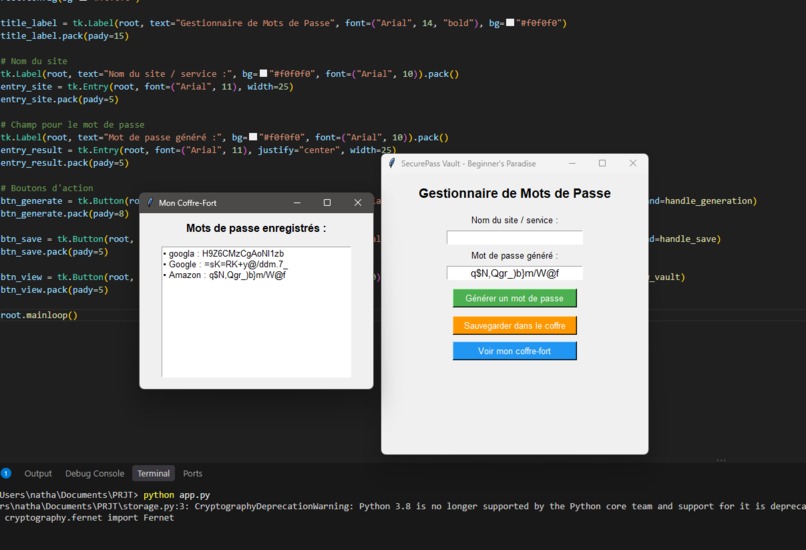
Task: Click Sauvegarder dans le coffre button
Action: pos(515,325)
